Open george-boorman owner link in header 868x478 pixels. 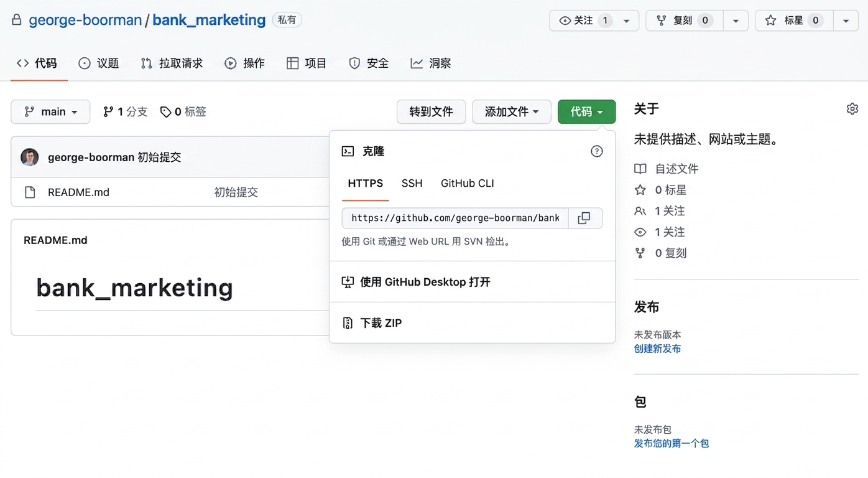pos(85,20)
